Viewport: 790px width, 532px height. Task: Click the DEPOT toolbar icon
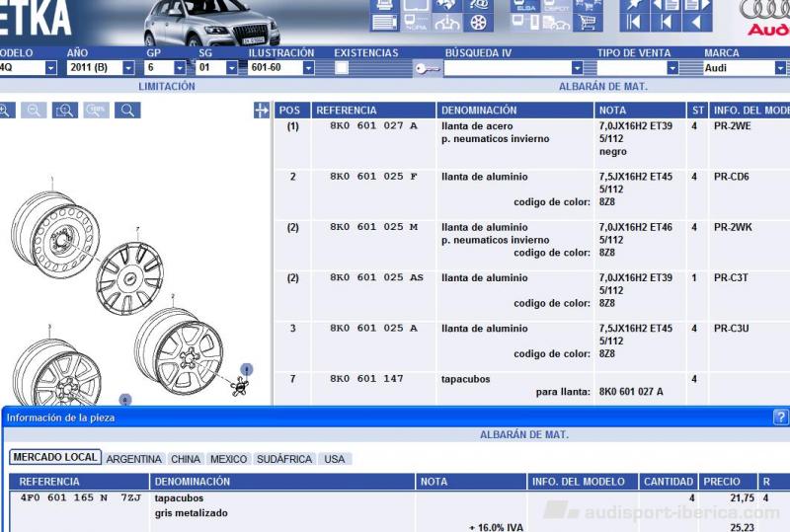[556, 6]
